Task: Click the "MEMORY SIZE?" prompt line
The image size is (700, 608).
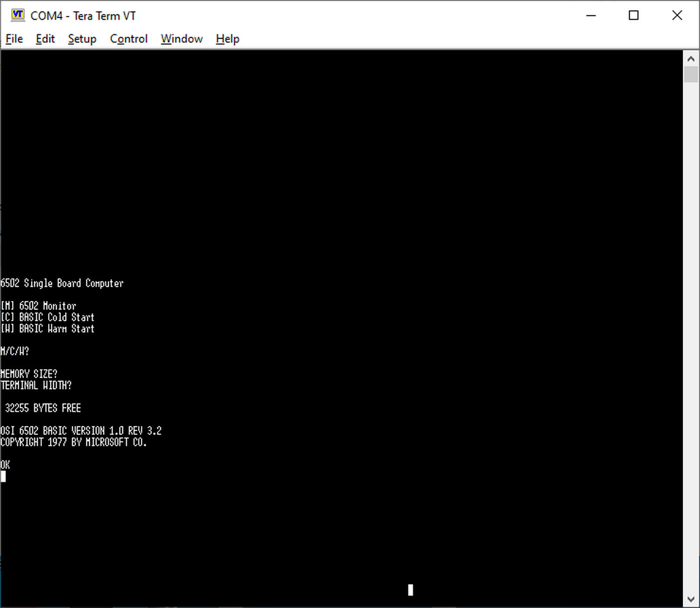Action: coord(29,374)
